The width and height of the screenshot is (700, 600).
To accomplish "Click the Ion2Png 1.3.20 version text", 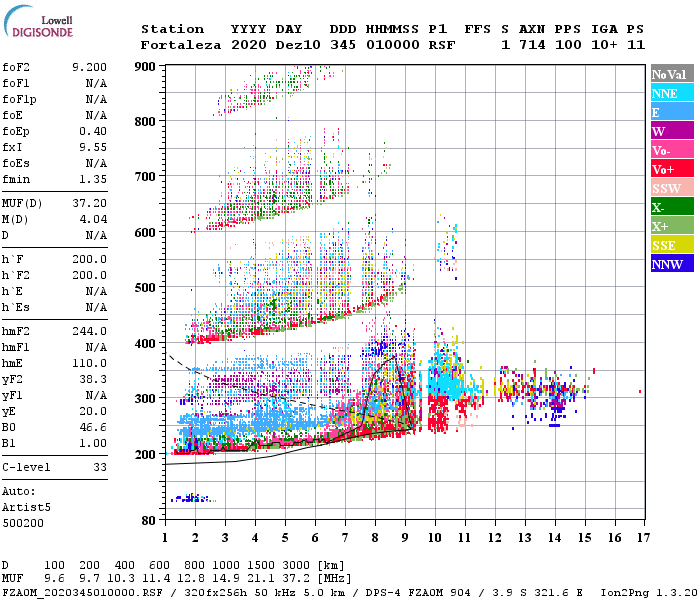I will (649, 593).
